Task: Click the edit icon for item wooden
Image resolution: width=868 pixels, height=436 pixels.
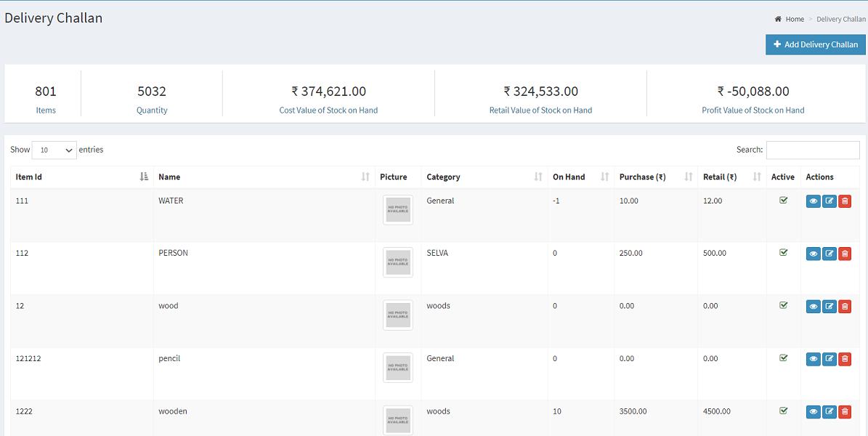Action: click(829, 411)
